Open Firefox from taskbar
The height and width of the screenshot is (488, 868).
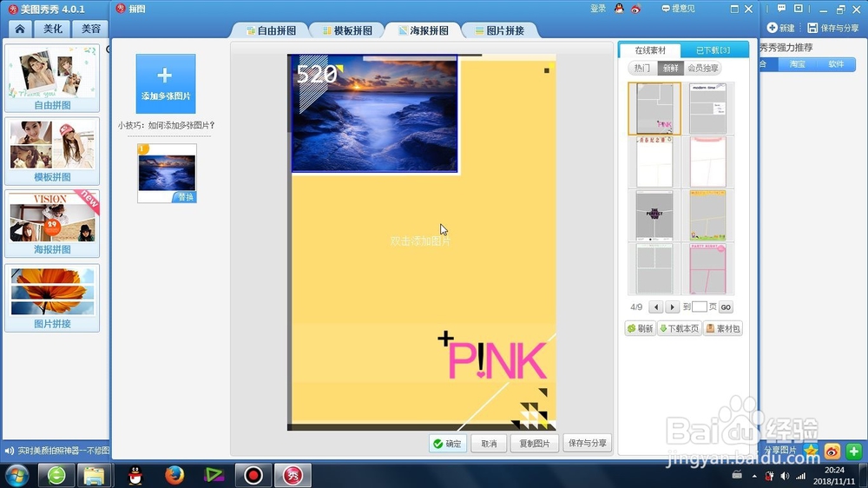[174, 475]
